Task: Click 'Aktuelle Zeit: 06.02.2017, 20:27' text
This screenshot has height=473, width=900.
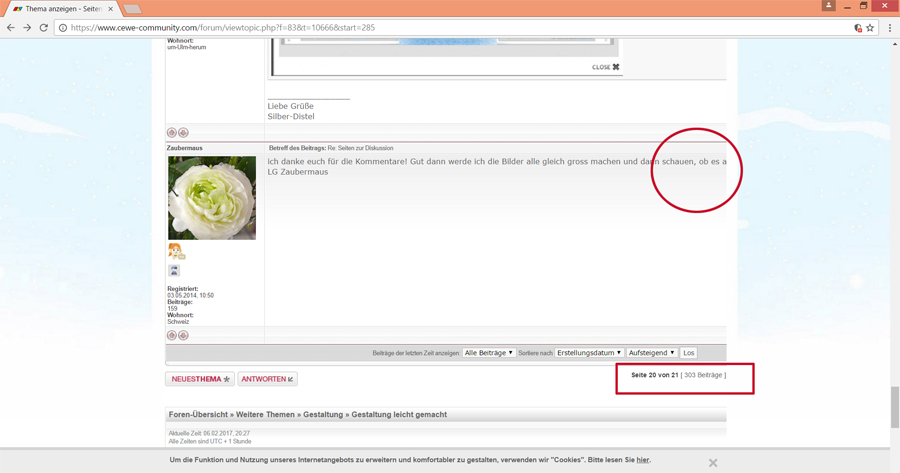Action: coord(209,433)
